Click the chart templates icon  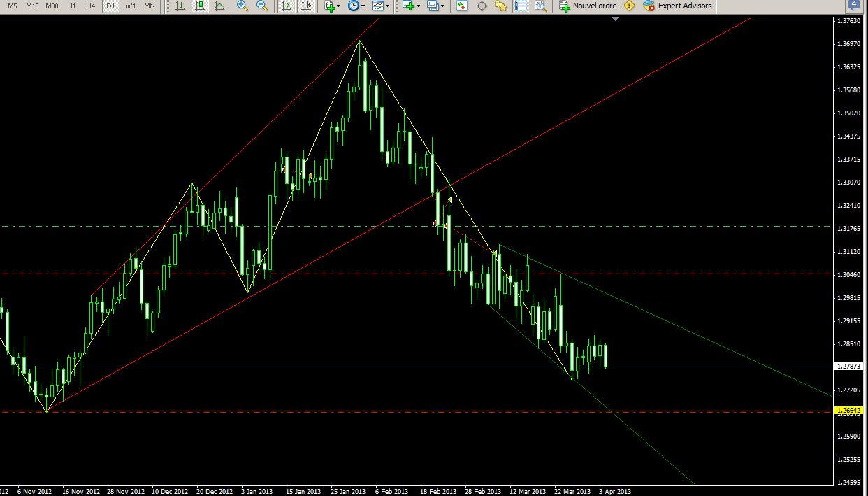point(378,6)
